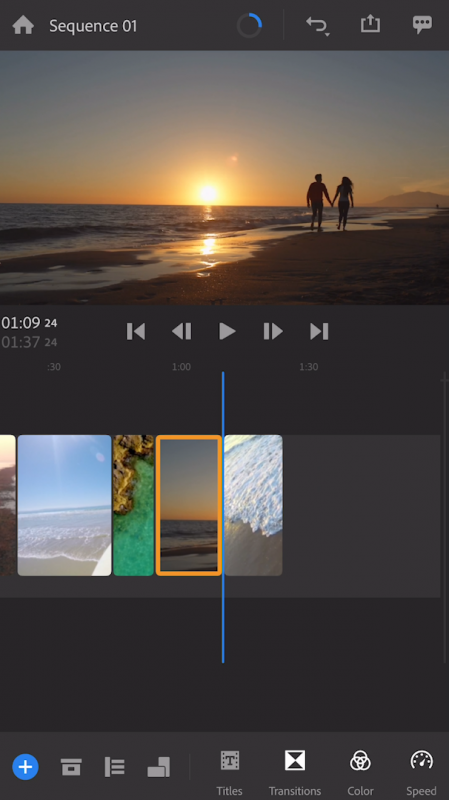Click the 1:00 mark on timeline ruler
The image size is (449, 800).
point(181,367)
